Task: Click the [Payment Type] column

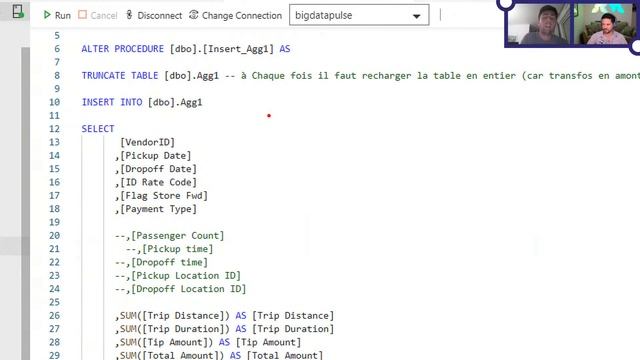Action: point(158,209)
